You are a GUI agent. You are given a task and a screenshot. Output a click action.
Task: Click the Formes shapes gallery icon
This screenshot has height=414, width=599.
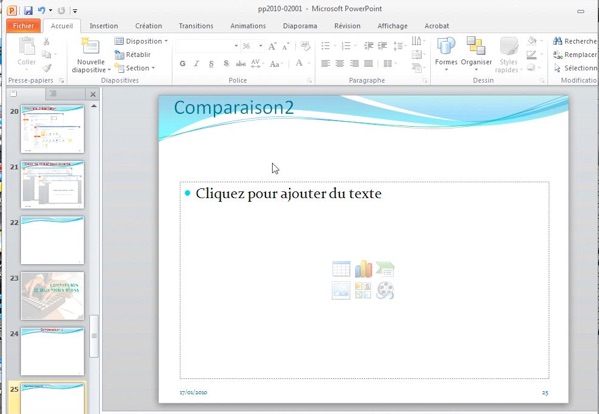[446, 46]
